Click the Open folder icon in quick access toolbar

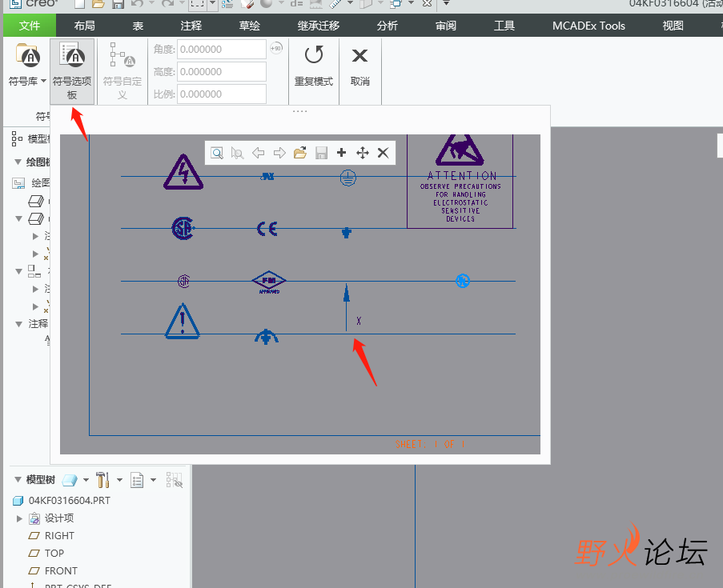(x=98, y=4)
